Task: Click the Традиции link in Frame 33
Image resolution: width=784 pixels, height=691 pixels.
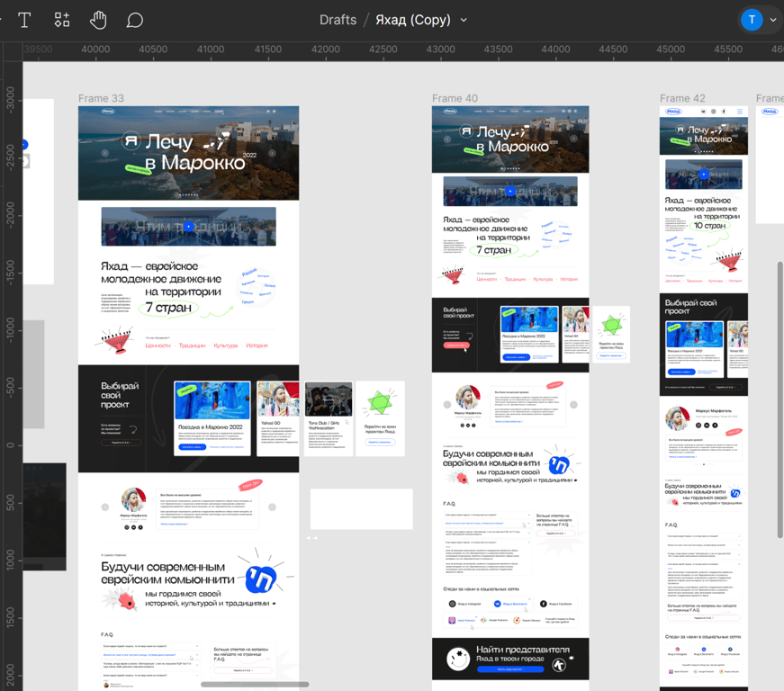Action: [192, 345]
